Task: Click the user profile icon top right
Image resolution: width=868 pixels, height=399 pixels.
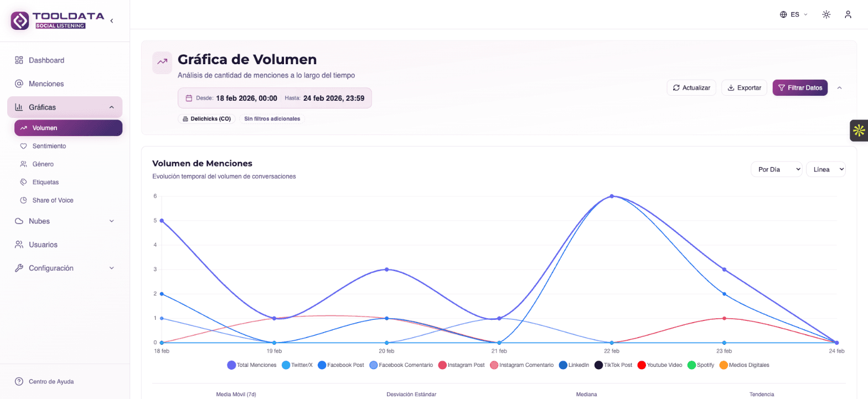Action: coord(848,14)
